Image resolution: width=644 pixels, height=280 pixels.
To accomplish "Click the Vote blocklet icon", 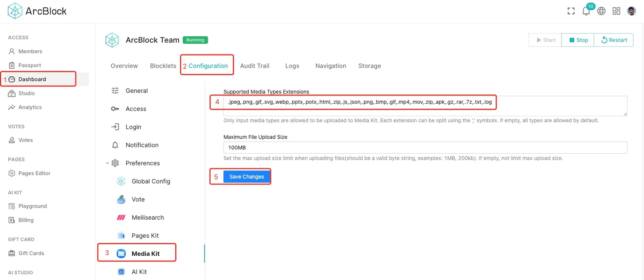I will click(121, 199).
